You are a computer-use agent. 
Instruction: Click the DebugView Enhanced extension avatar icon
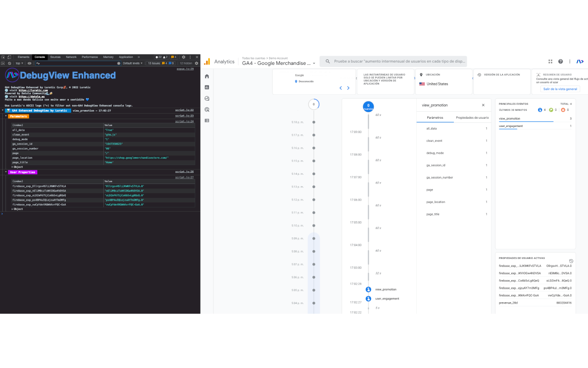tap(580, 61)
